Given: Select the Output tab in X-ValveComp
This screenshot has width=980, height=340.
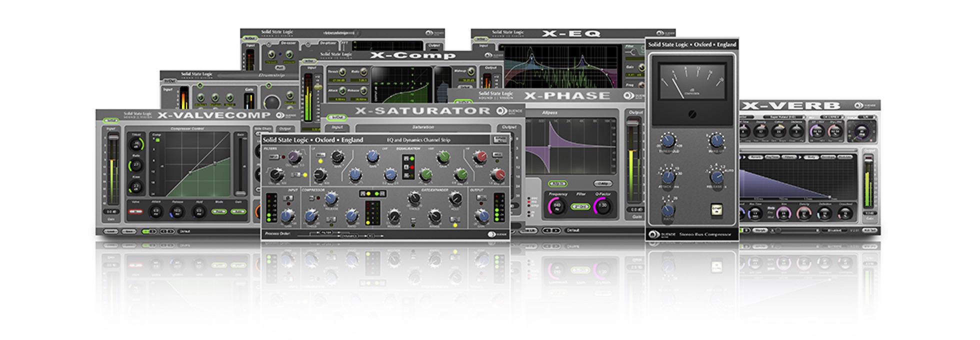Looking at the screenshot, I should coord(284,129).
